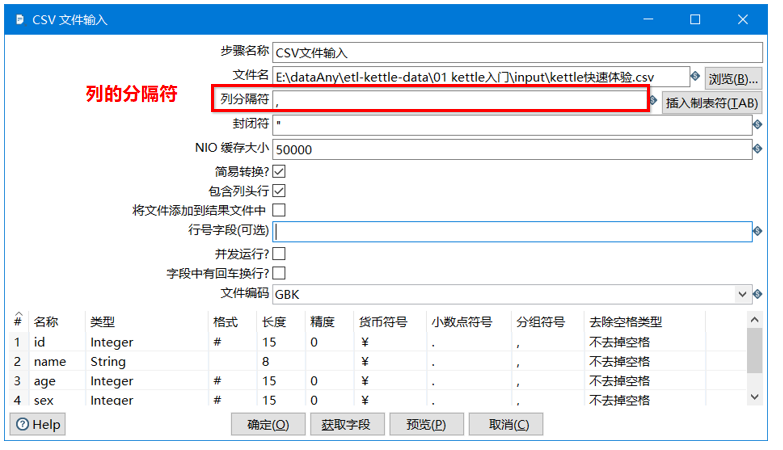
Task: Click the variable icon beside the 封闭符 field
Action: pyautogui.click(x=758, y=124)
